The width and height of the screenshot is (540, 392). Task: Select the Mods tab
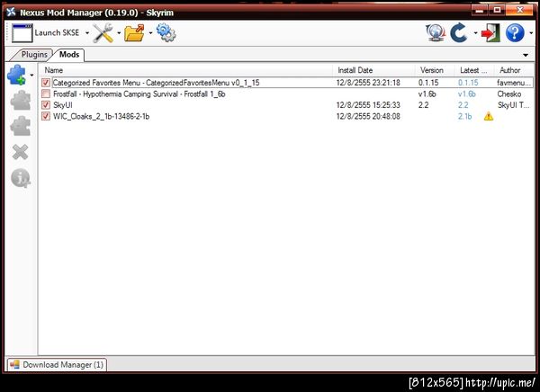(x=69, y=55)
